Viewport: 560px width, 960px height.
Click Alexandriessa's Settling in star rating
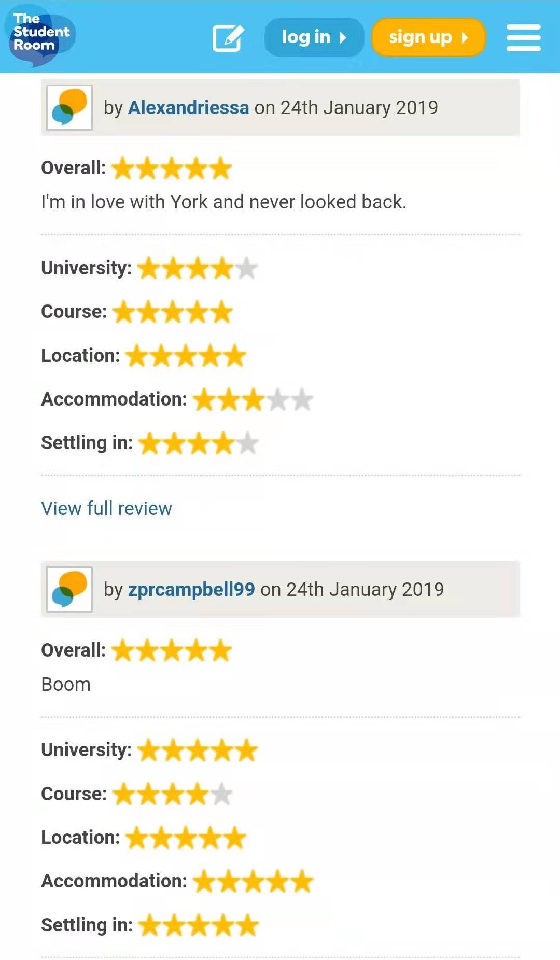point(199,443)
